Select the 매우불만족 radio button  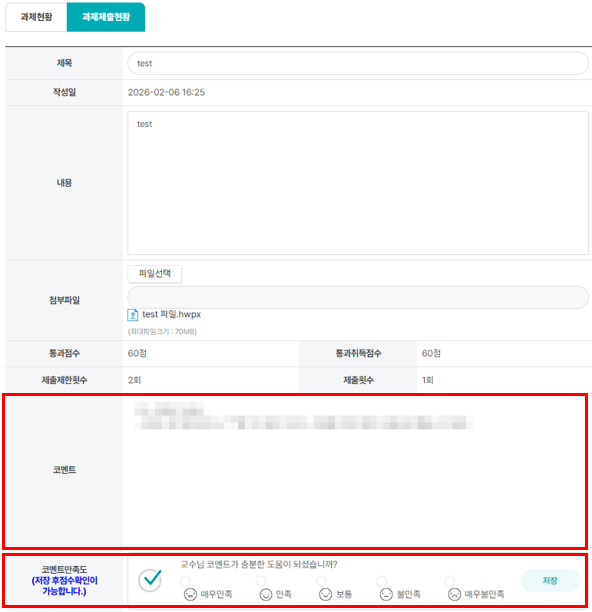click(450, 581)
